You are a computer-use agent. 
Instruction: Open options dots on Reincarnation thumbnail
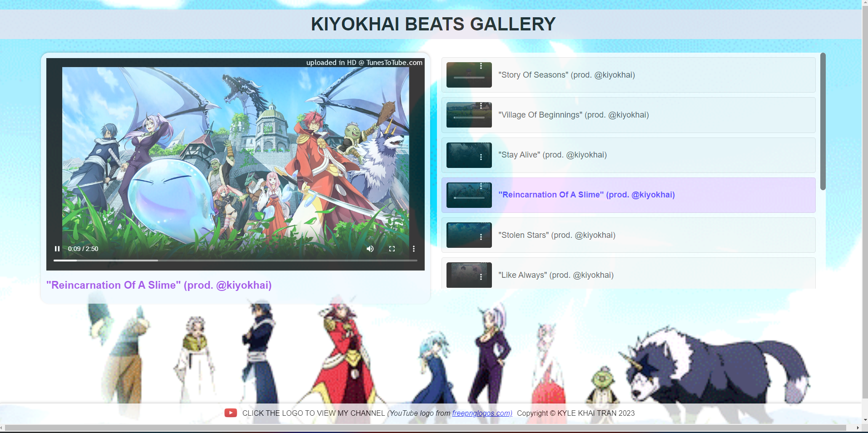(x=481, y=186)
